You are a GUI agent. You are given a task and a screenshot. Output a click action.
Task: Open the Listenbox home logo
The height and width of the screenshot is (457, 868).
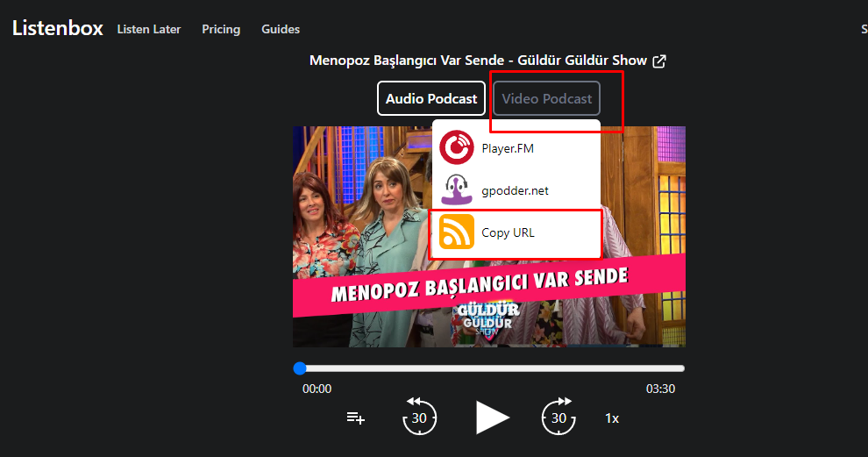(58, 28)
